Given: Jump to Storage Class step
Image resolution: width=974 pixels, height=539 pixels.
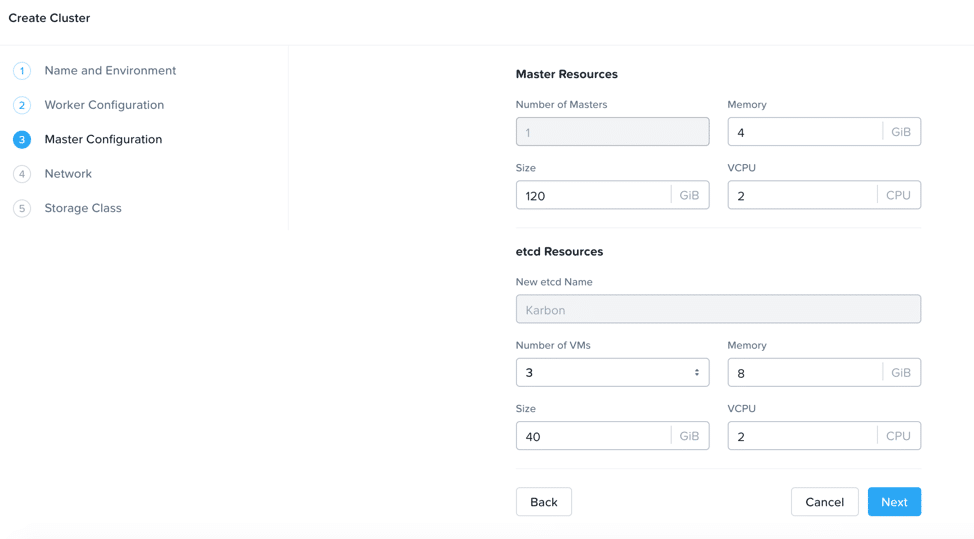Looking at the screenshot, I should tap(83, 208).
